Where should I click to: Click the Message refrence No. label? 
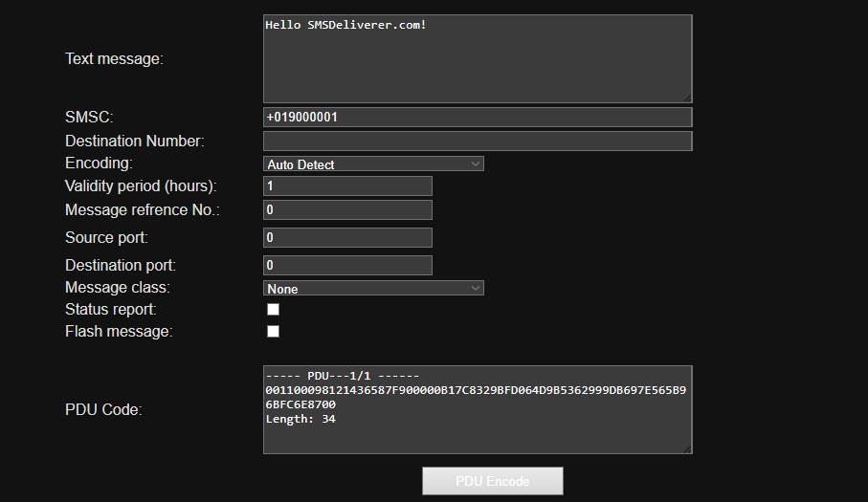(x=143, y=210)
